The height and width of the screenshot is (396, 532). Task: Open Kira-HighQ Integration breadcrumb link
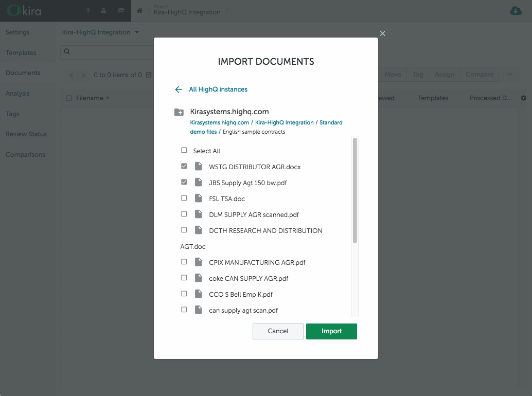point(285,123)
